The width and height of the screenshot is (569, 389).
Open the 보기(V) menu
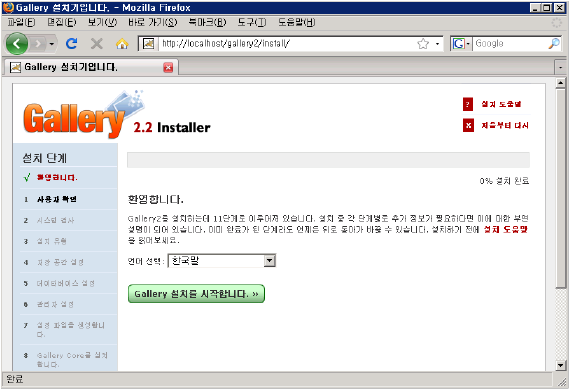coord(102,22)
